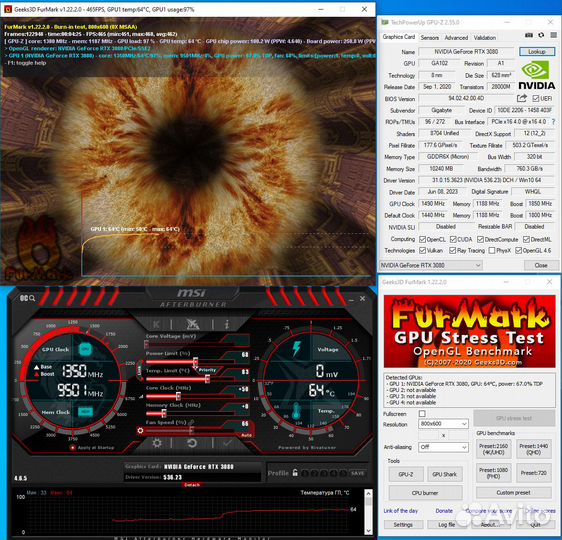Click the Afterburner Kombustor K icon
Image resolution: width=562 pixels, height=540 pixels.
(156, 325)
